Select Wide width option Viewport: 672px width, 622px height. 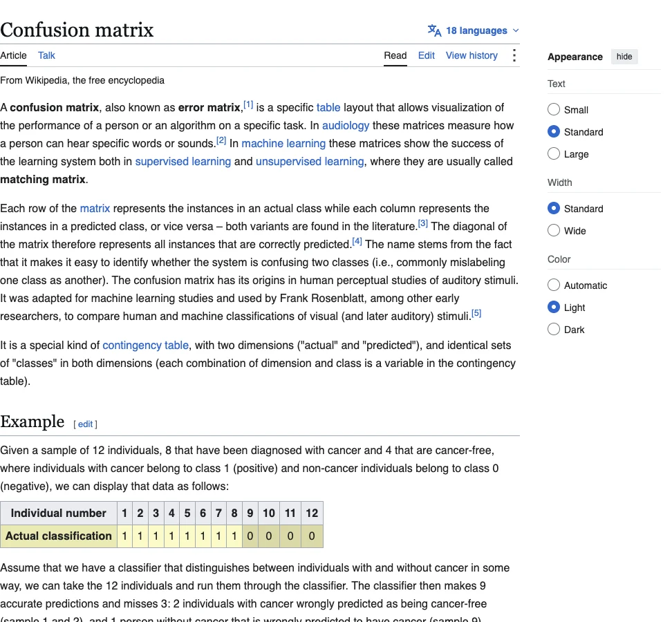553,230
